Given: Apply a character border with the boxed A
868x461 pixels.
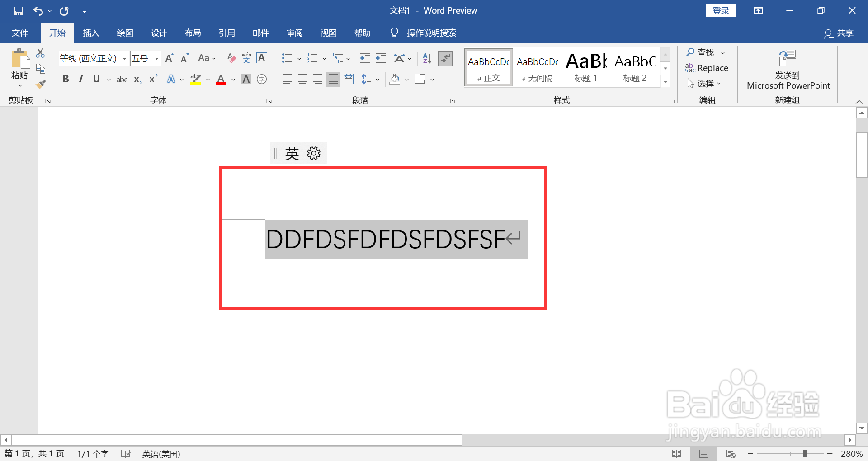Looking at the screenshot, I should tap(262, 58).
